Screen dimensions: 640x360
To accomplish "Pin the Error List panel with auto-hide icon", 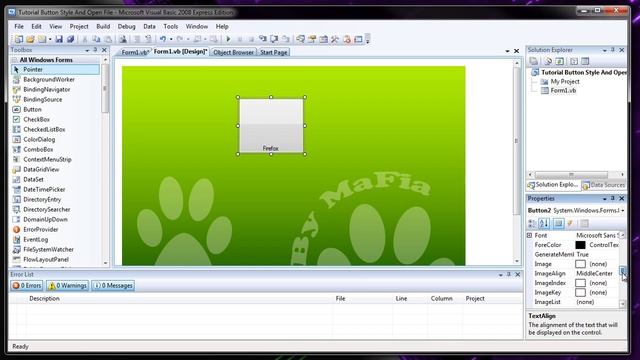I will pyautogui.click(x=509, y=274).
